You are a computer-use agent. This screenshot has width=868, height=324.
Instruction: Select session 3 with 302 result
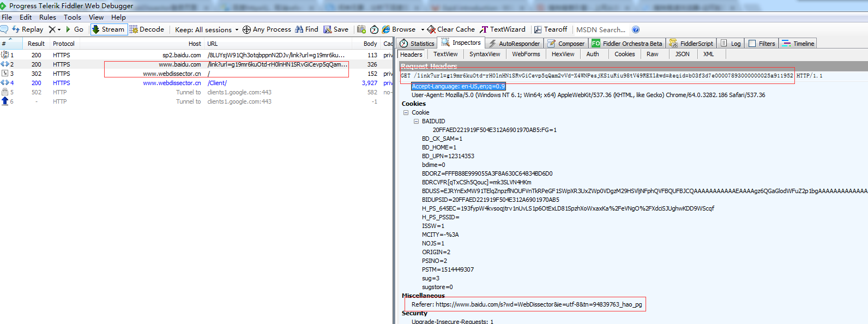(196, 74)
